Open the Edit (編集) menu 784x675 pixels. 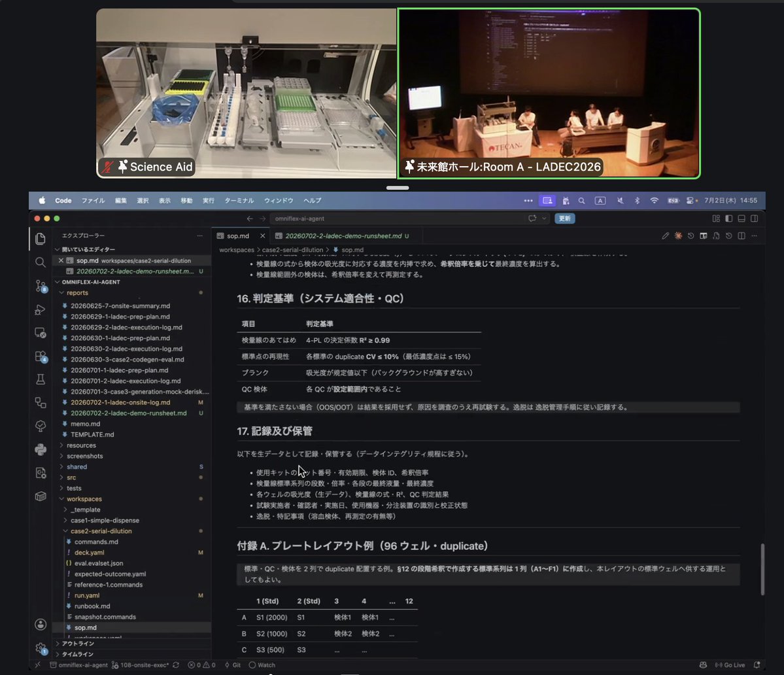pyautogui.click(x=121, y=201)
